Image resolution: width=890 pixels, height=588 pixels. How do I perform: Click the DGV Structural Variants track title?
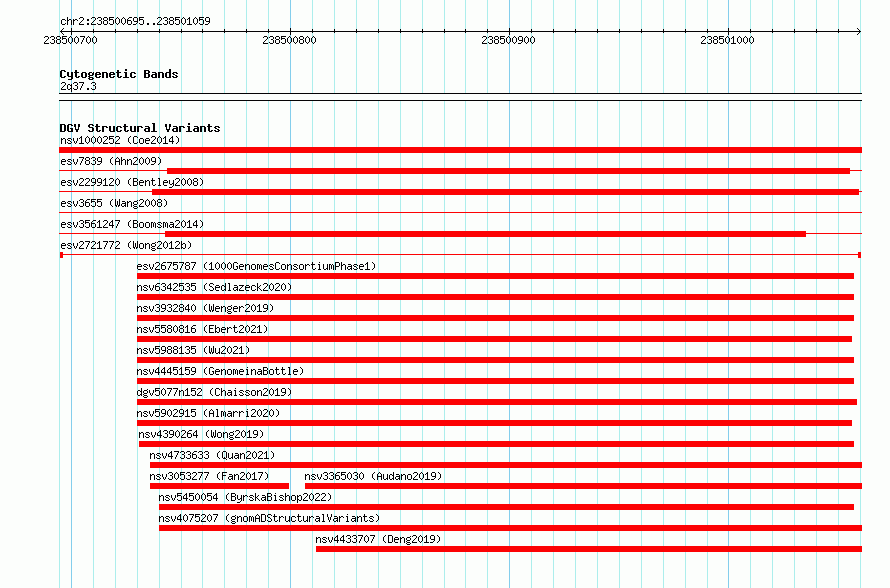[x=140, y=128]
